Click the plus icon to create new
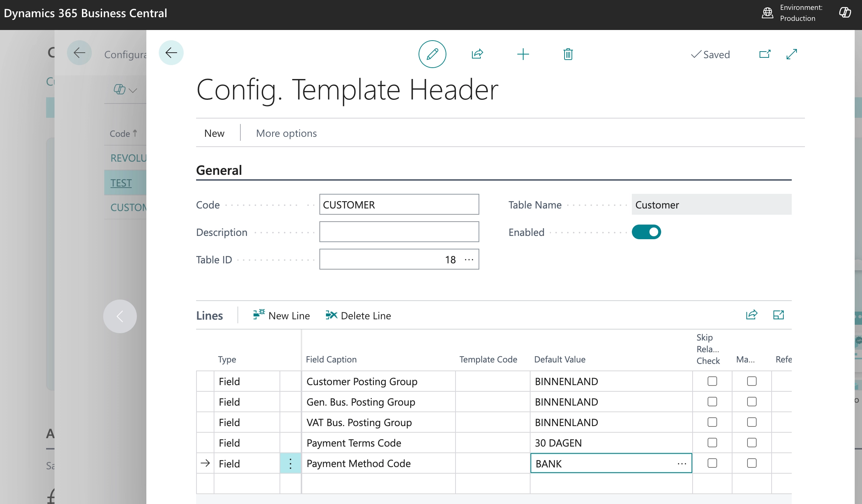 point(523,54)
